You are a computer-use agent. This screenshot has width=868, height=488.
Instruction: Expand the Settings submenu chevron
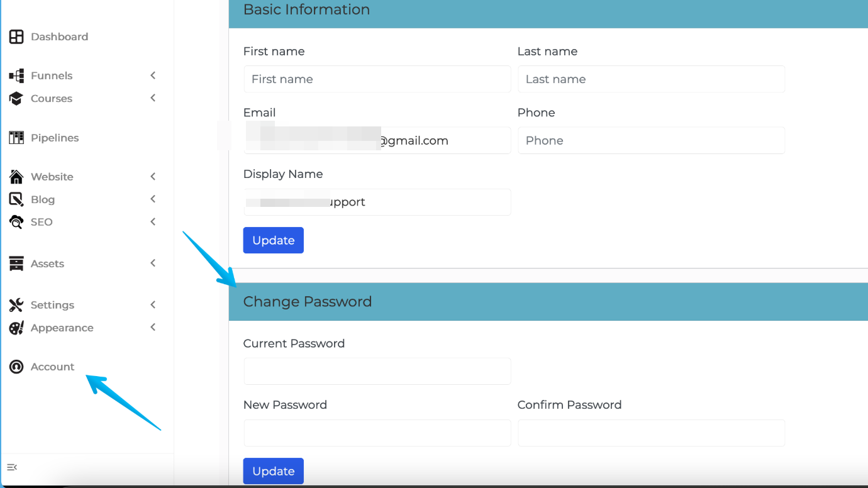coord(153,304)
